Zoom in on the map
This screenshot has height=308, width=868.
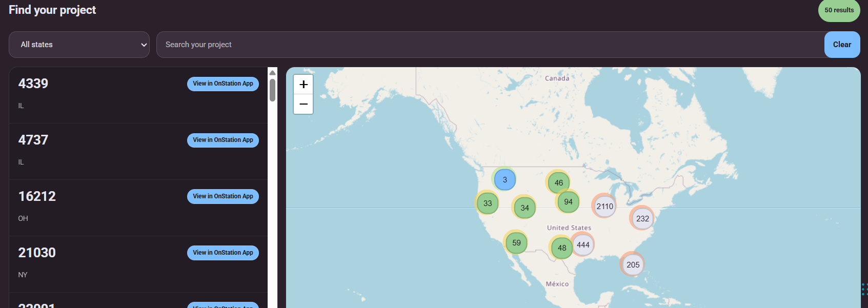(303, 85)
